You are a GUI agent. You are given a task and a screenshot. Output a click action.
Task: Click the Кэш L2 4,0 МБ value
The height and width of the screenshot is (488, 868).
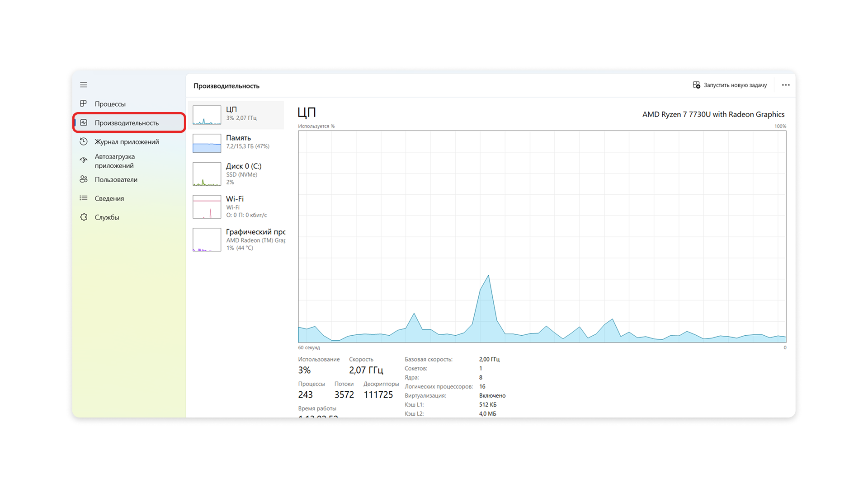(487, 413)
